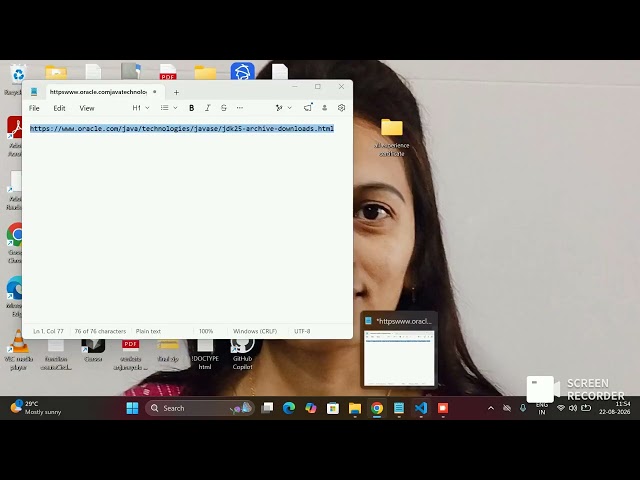Click the Notepad taskbar preview thumbnail
640x480 pixels.
pos(399,358)
